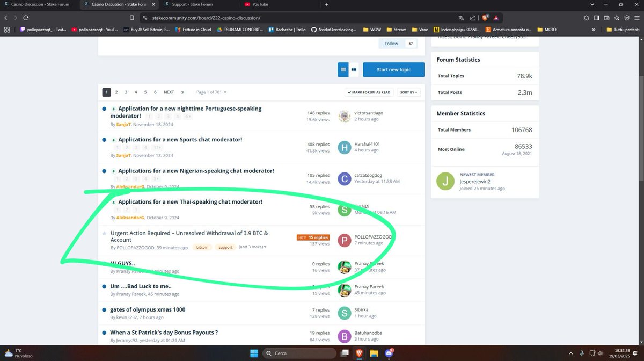The width and height of the screenshot is (644, 361).
Task: Open the Page 1 of 781 dropdown
Action: 211,92
